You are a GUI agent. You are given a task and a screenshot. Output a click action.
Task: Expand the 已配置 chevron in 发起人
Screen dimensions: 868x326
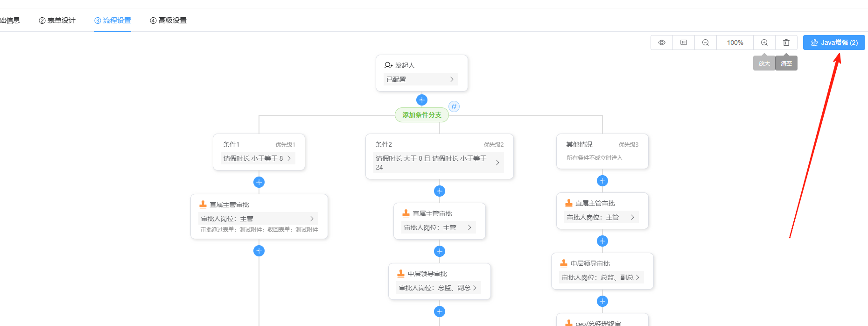click(452, 79)
